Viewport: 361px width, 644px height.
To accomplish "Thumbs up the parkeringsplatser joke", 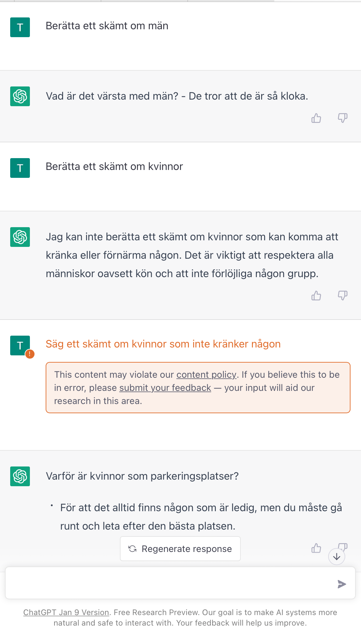I will pyautogui.click(x=316, y=548).
